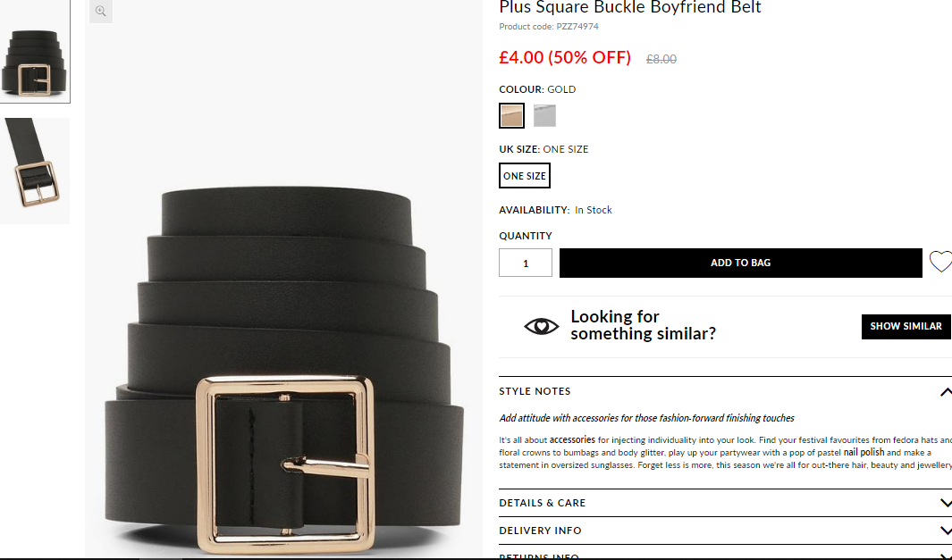Image resolution: width=952 pixels, height=560 pixels.
Task: Select the silver colour swatch
Action: 544,115
